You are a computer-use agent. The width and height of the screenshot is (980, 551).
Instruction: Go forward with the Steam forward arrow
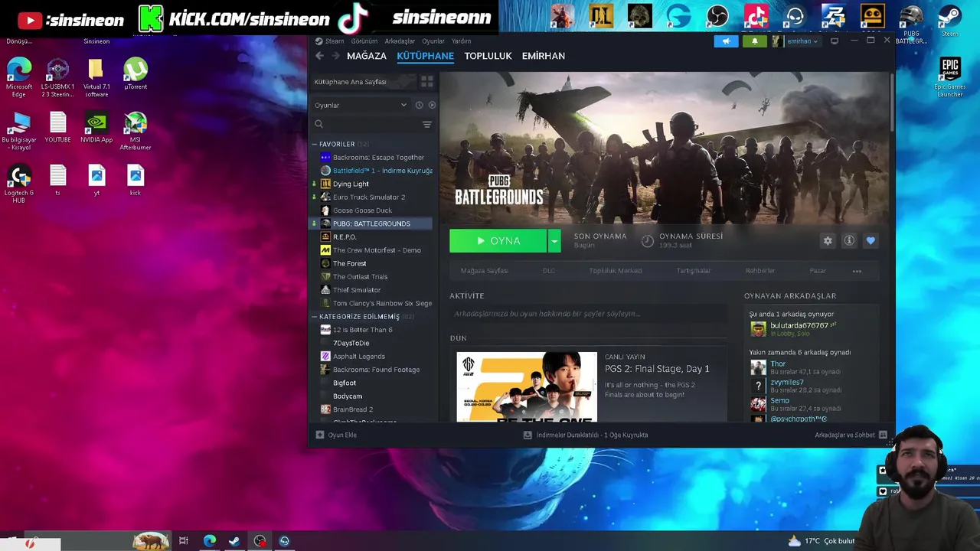336,56
